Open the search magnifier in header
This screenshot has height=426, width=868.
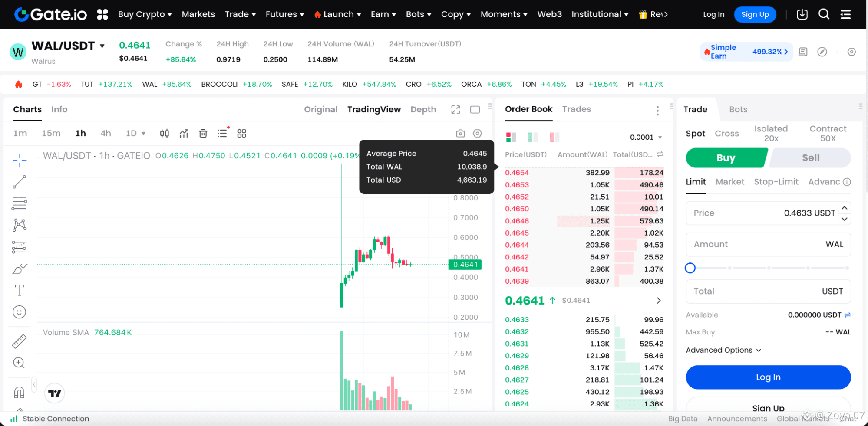(x=824, y=14)
